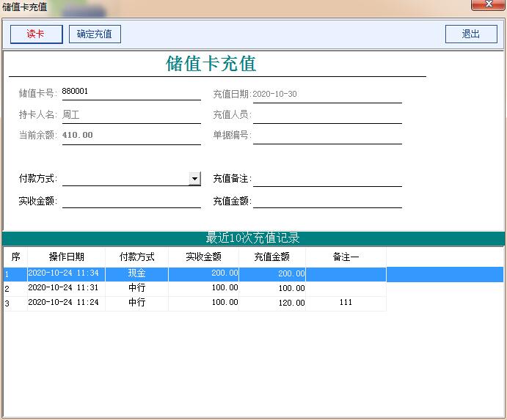The height and width of the screenshot is (420, 507).
Task: Click the 120.00 recharge amount cell
Action: (x=272, y=303)
